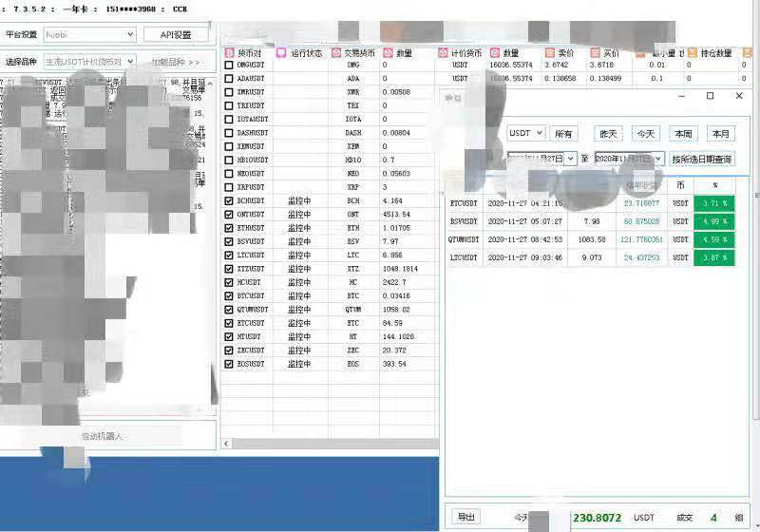This screenshot has height=532, width=760.
Task: Click the 16036.55374 quantity in OMGUSDT row
Action: pyautogui.click(x=511, y=65)
